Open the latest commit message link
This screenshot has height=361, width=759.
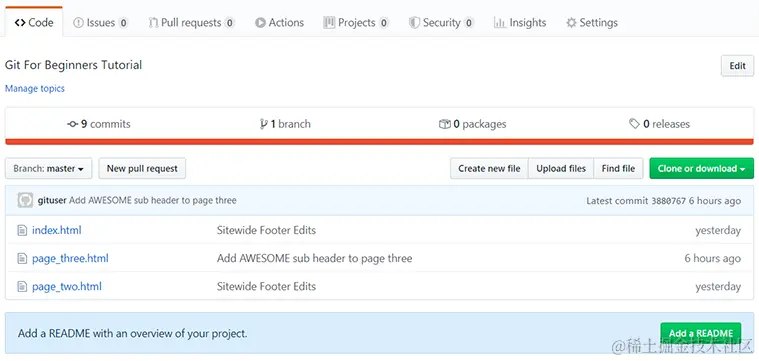click(x=152, y=200)
